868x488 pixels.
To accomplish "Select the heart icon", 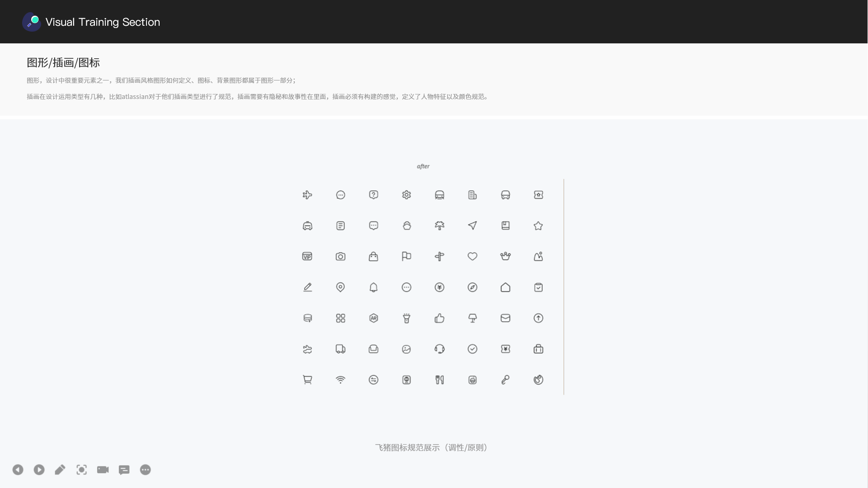I will click(x=472, y=256).
